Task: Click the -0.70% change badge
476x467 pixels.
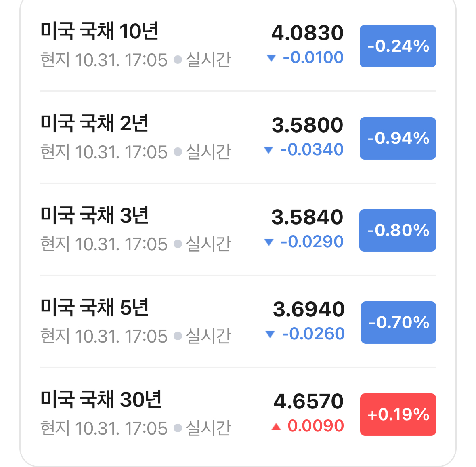Action: [x=398, y=322]
